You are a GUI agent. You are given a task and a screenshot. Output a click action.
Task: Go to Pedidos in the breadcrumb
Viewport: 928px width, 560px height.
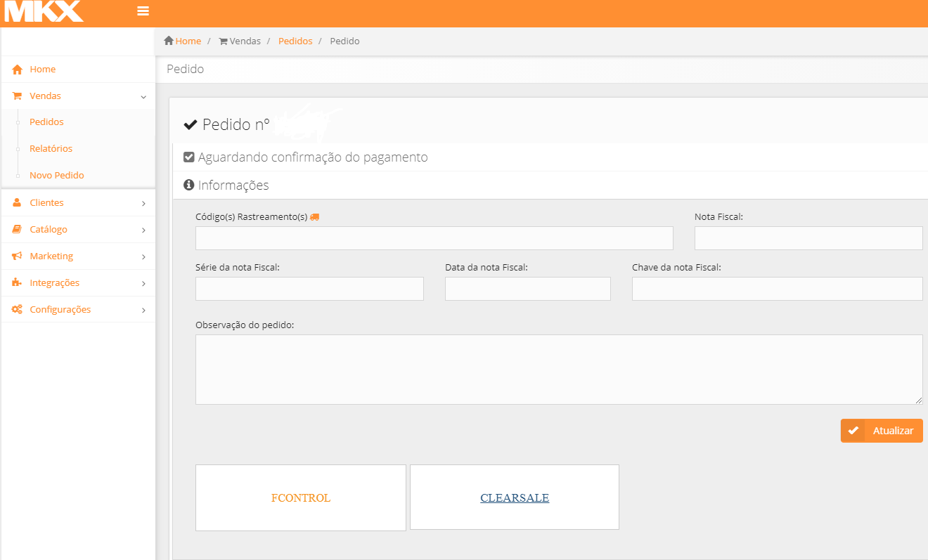tap(295, 41)
